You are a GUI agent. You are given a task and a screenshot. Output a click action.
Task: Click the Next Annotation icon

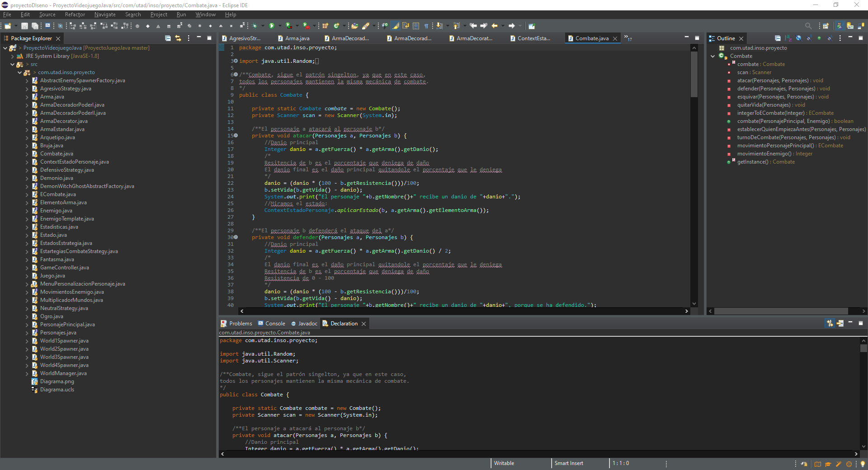[439, 26]
